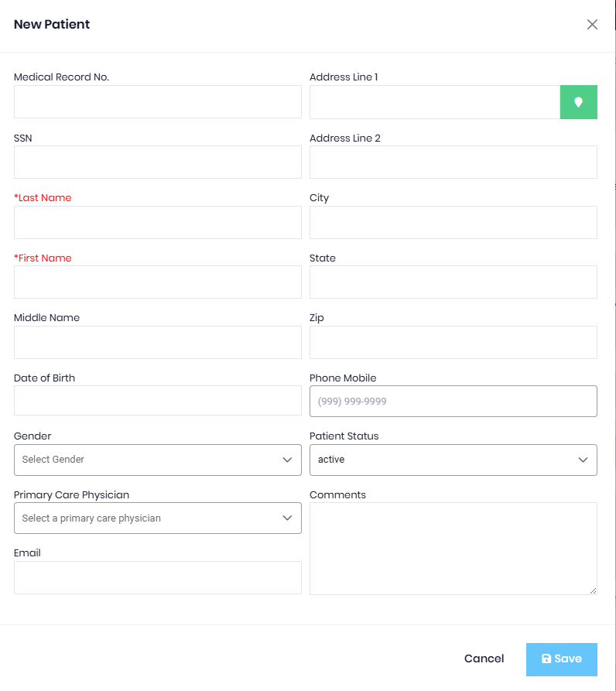616x691 pixels.
Task: Click the Cancel button
Action: point(484,659)
